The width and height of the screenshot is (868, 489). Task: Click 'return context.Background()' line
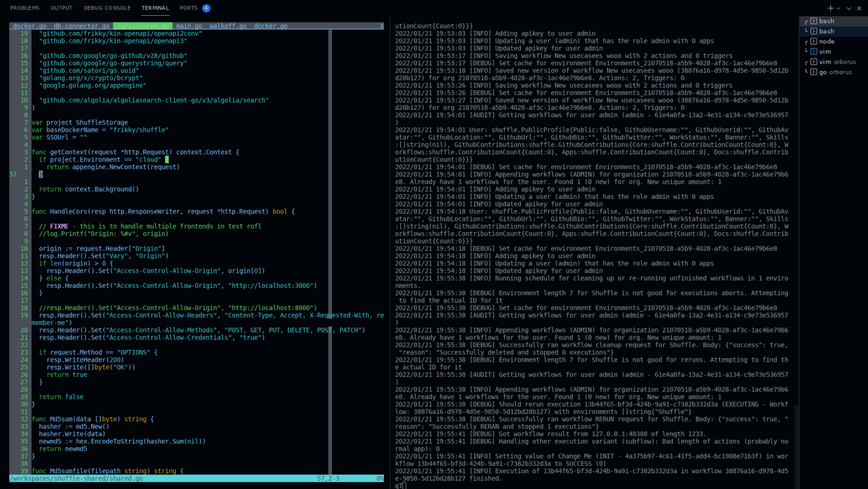coord(89,189)
